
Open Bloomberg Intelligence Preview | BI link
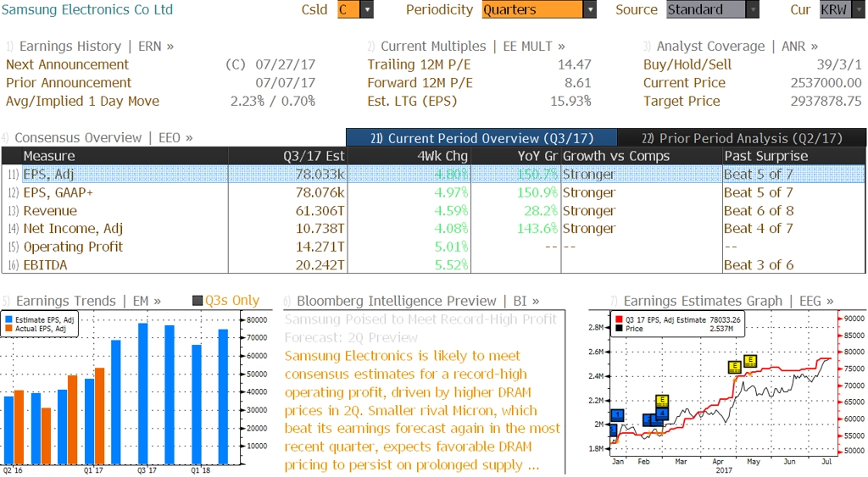[418, 301]
